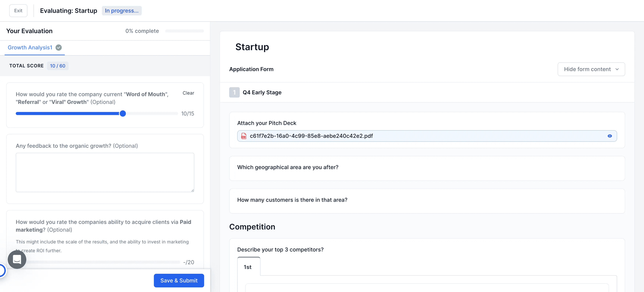Image resolution: width=644 pixels, height=292 pixels.
Task: Open the c61f7e2b pitch deck file
Action: (x=311, y=136)
